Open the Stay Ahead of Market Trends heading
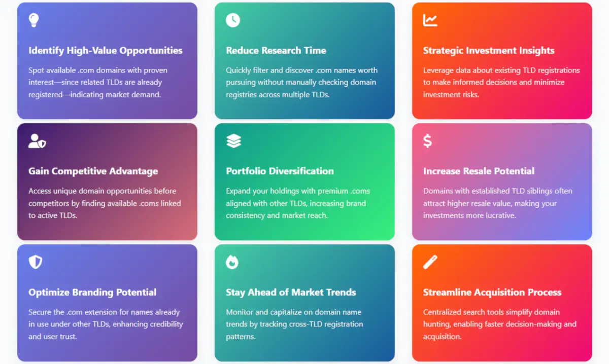Image resolution: width=609 pixels, height=364 pixels. (x=291, y=293)
